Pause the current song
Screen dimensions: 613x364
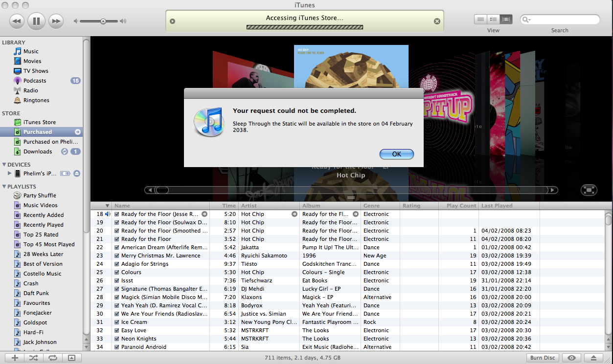coord(37,21)
